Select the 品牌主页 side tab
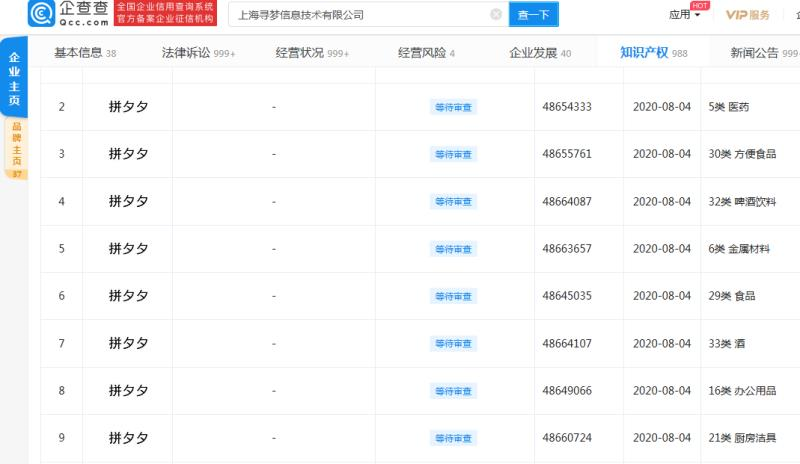 pyautogui.click(x=16, y=149)
